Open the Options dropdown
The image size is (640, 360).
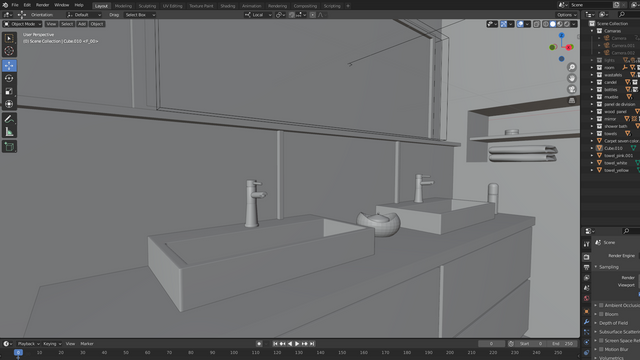(567, 15)
